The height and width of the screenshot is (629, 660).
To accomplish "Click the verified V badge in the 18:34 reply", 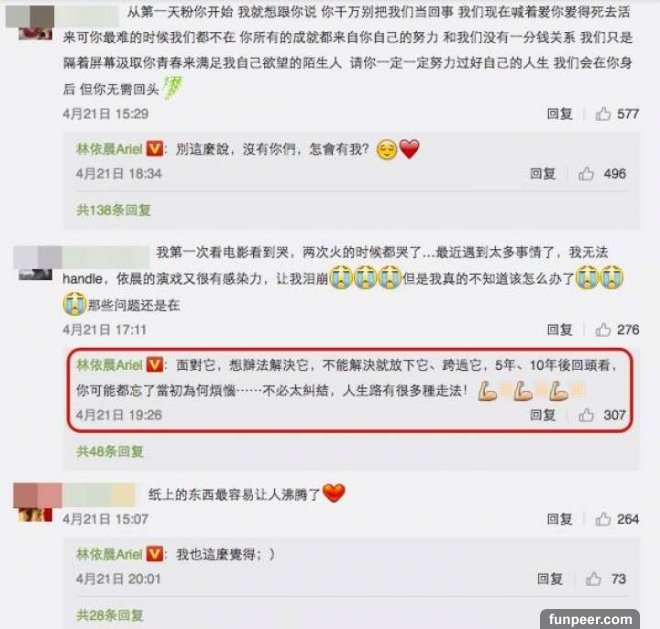I will coord(154,149).
